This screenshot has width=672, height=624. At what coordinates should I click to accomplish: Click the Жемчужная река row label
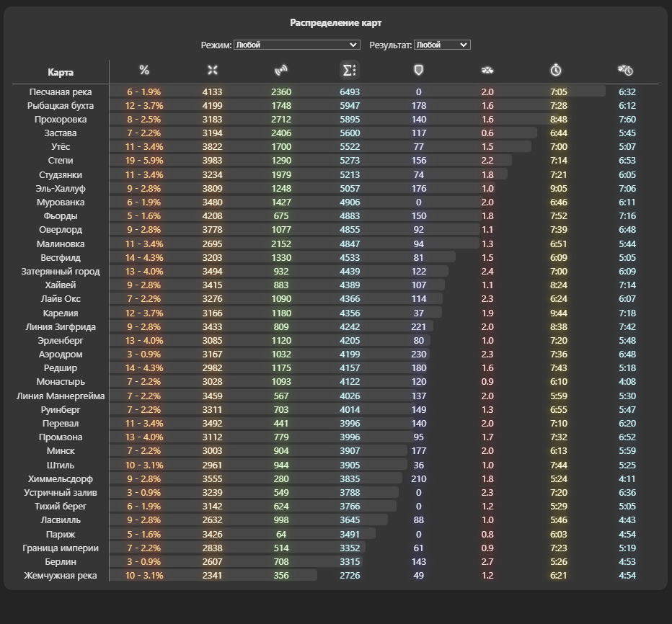click(x=61, y=576)
